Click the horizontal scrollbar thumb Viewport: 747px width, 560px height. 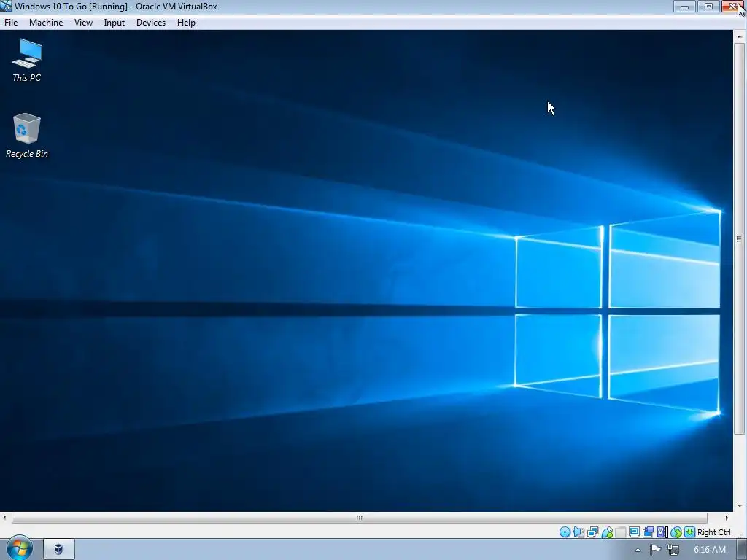[x=359, y=518]
